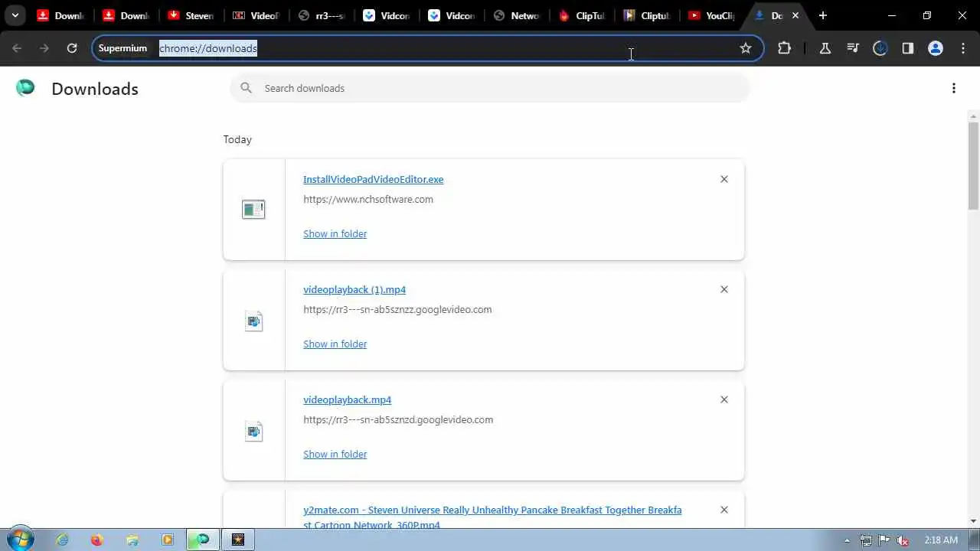Show hidden system tray icons
This screenshot has width=980, height=551.
tap(847, 540)
